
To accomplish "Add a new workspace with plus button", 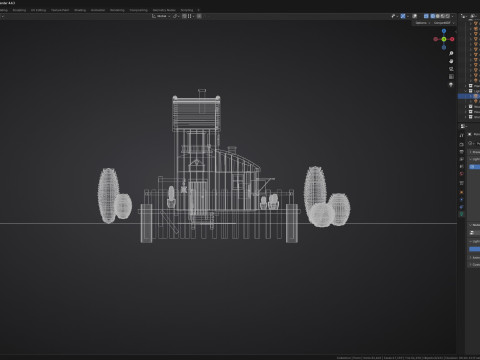I will [199, 10].
